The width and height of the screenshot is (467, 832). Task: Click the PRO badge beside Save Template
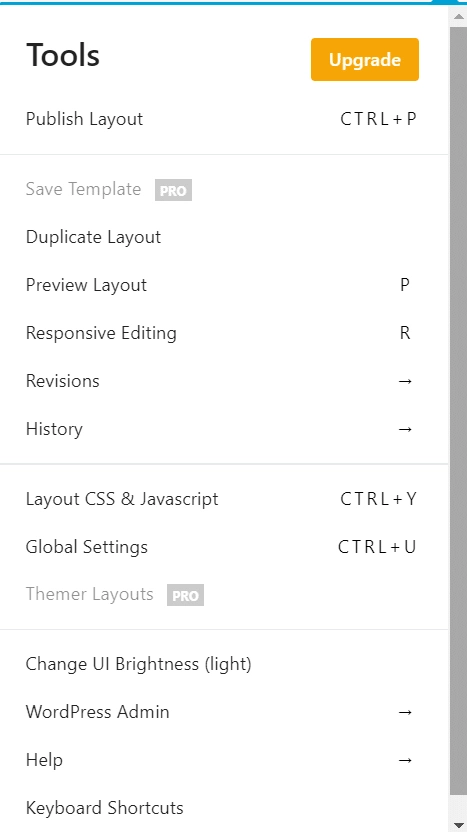click(x=173, y=190)
